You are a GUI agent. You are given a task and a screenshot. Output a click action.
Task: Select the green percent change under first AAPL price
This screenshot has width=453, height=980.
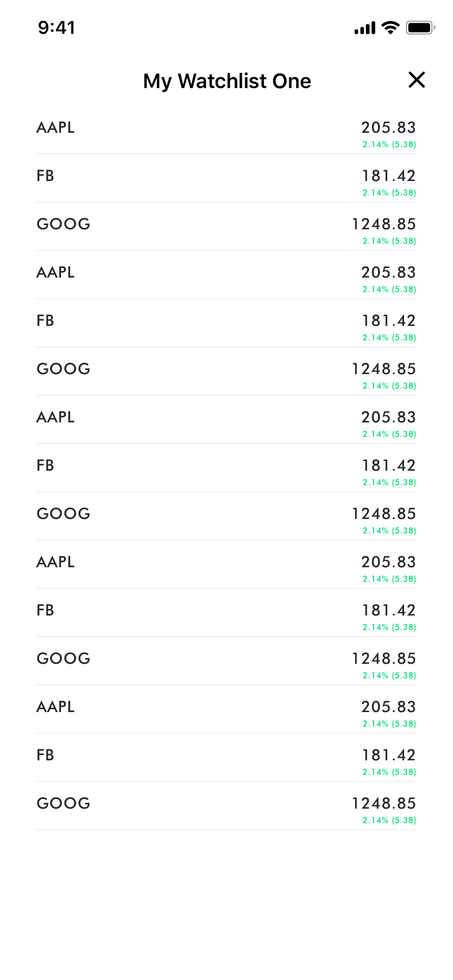point(389,145)
